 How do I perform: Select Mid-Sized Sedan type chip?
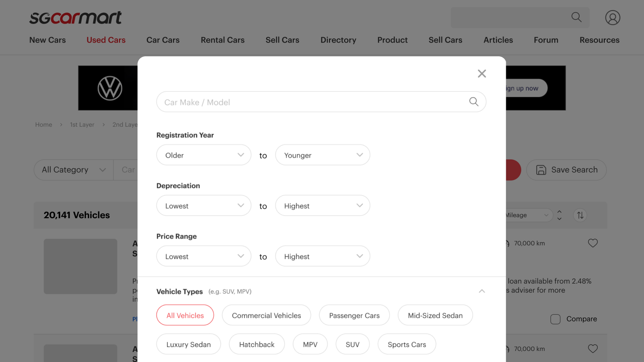tap(435, 315)
